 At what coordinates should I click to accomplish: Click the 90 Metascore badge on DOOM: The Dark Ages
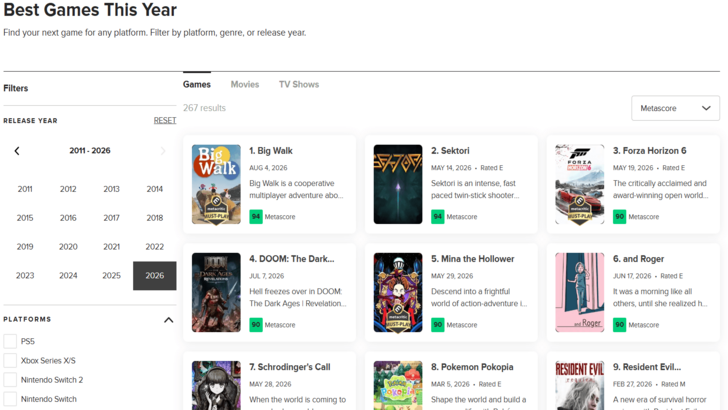pyautogui.click(x=256, y=325)
